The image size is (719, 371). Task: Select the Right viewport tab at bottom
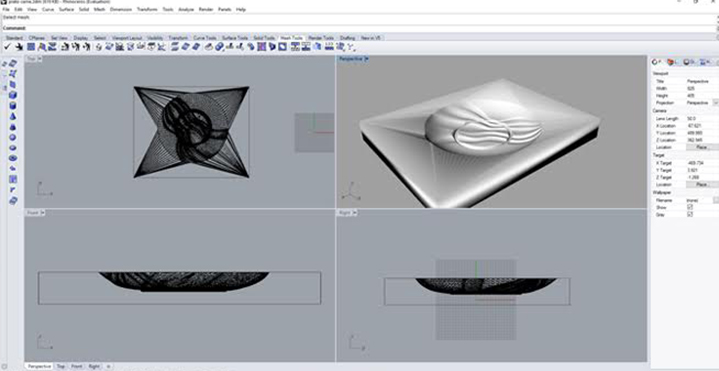(94, 366)
